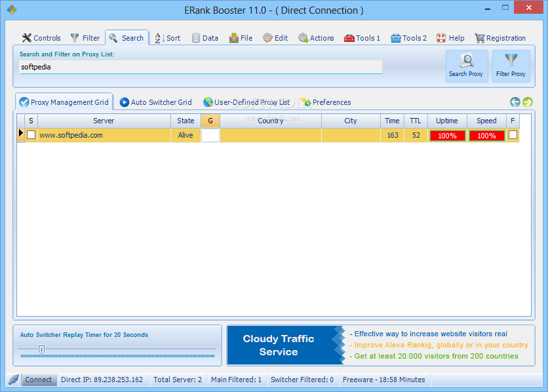Click the plug connection icon in status bar
The width and height of the screenshot is (548, 392).
click(13, 380)
